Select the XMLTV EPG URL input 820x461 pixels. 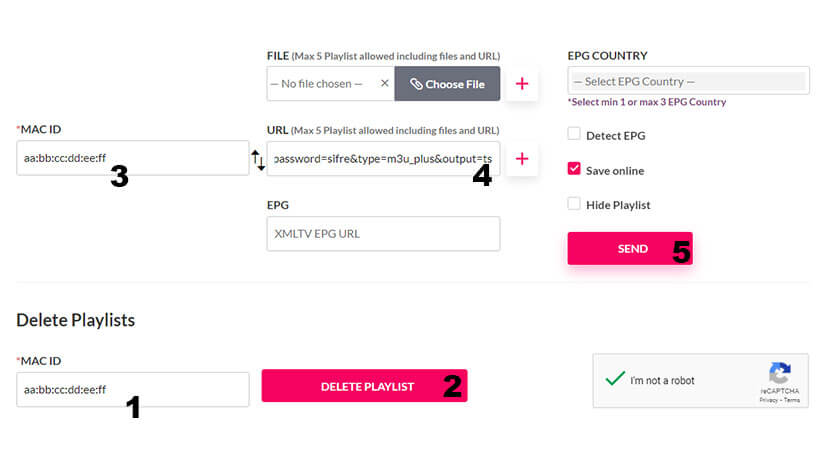pos(383,233)
